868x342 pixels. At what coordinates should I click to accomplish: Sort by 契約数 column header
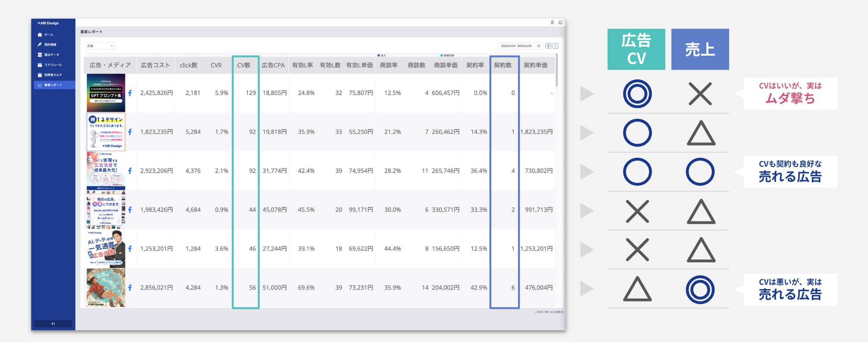(x=503, y=65)
